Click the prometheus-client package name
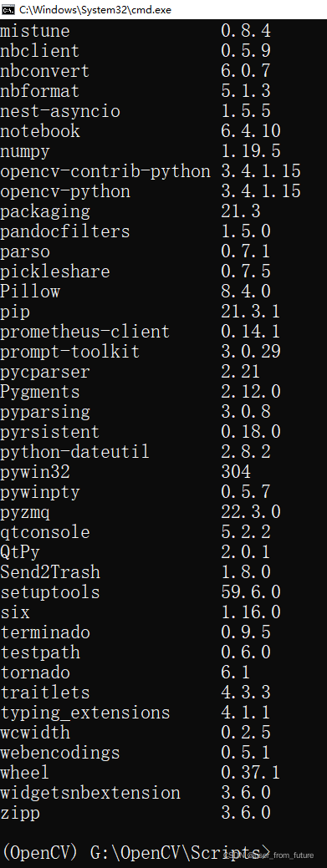This screenshot has height=868, width=327. coord(84,332)
